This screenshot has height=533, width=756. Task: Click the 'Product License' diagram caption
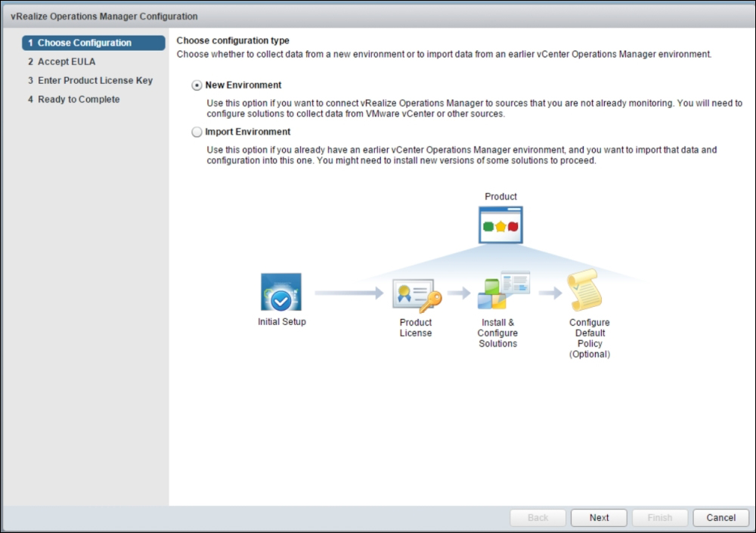tap(416, 328)
